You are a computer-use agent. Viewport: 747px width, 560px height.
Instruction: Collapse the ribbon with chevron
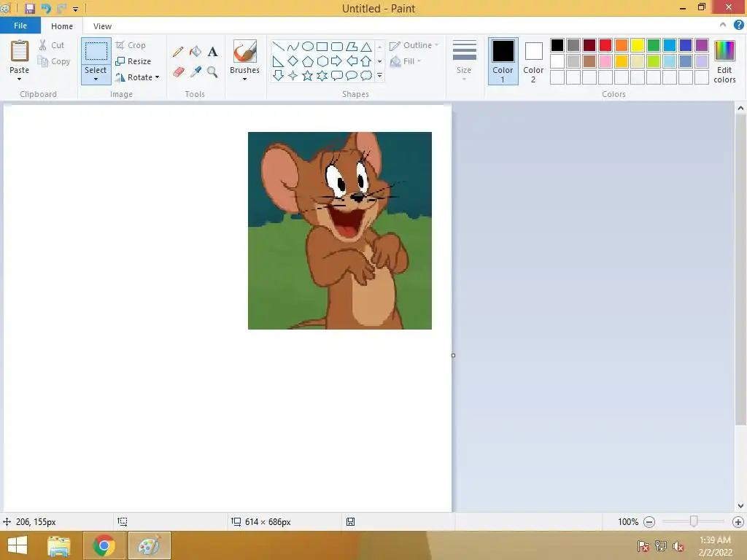coord(723,26)
